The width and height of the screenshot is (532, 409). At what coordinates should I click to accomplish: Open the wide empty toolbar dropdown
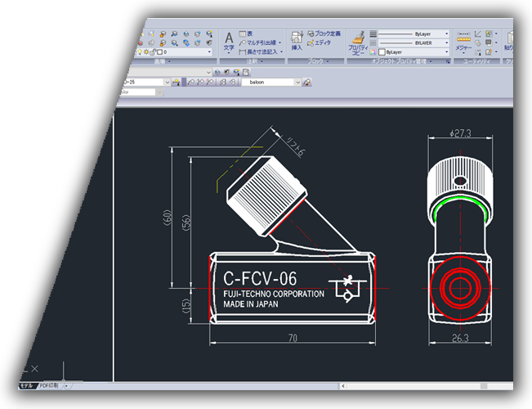(x=208, y=72)
